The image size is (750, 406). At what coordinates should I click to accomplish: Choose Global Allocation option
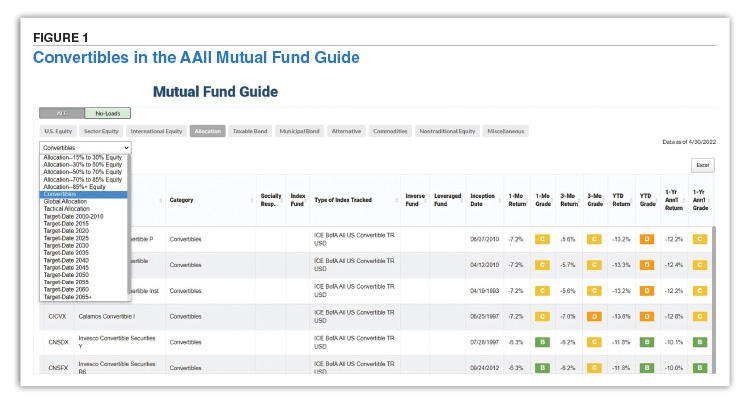(x=83, y=201)
